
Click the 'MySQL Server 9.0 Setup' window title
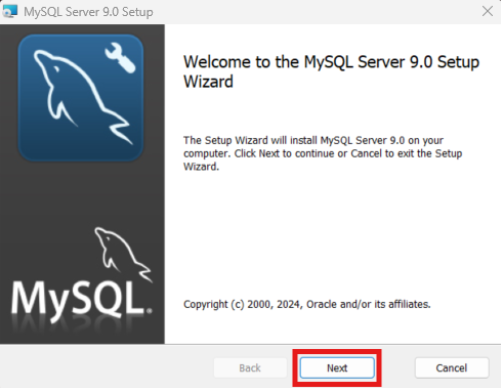pyautogui.click(x=88, y=12)
